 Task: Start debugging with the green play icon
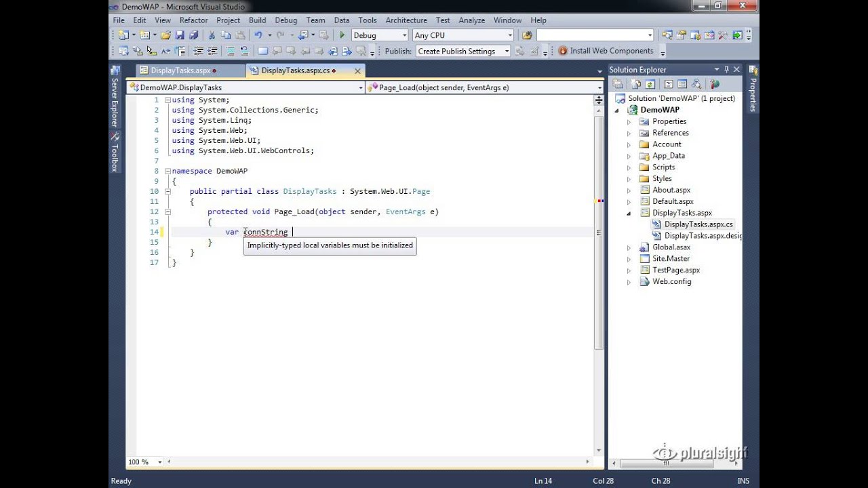(x=342, y=35)
